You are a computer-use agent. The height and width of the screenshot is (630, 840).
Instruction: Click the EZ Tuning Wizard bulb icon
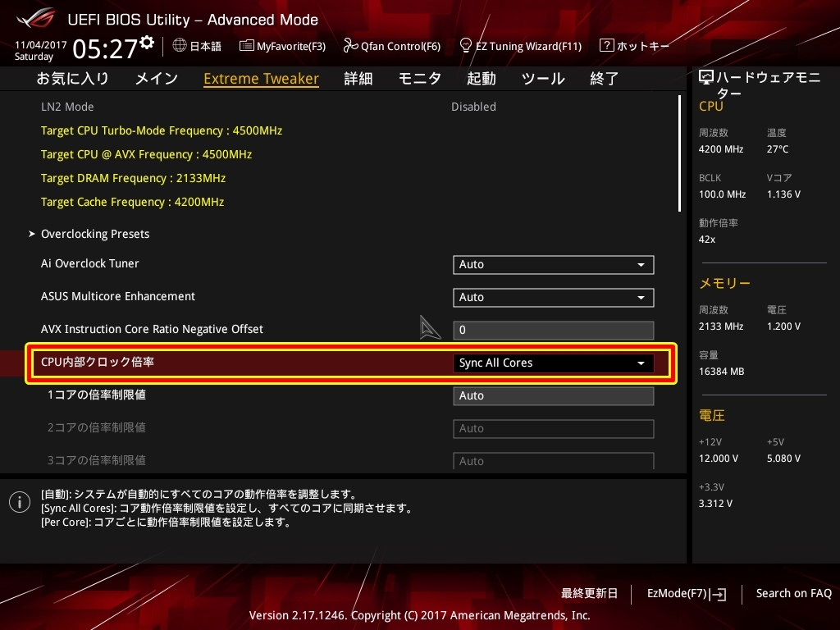466,45
